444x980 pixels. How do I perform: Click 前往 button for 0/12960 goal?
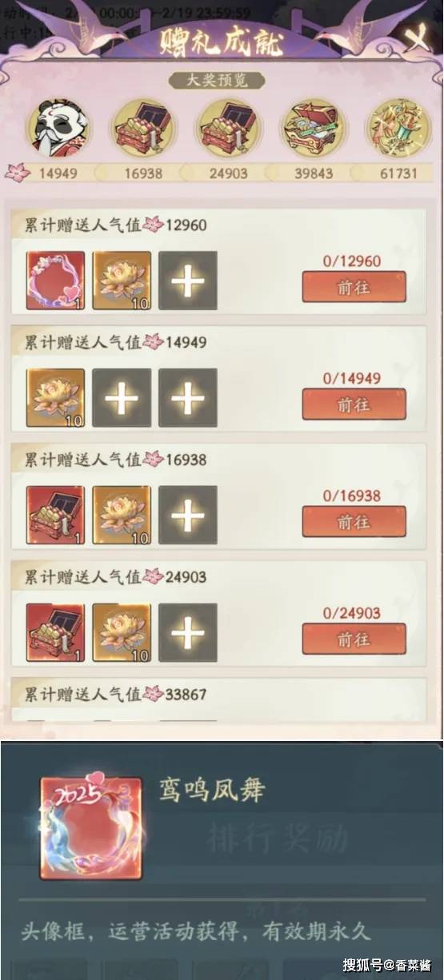pos(354,287)
